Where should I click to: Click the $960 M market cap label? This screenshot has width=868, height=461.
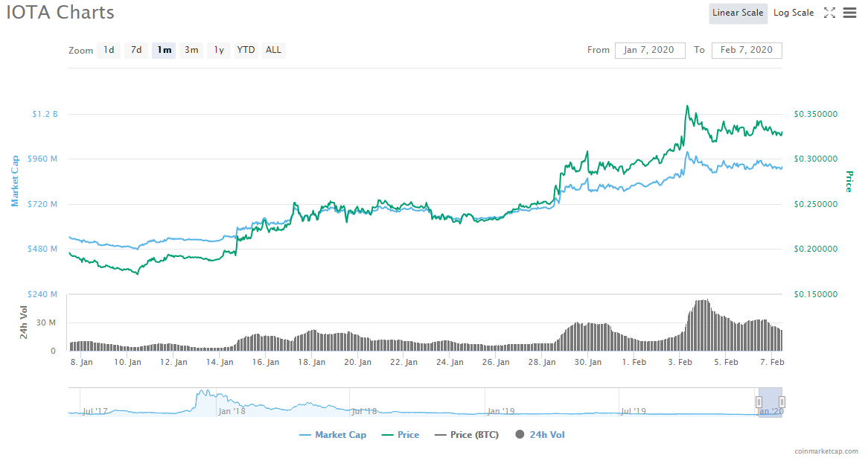pyautogui.click(x=42, y=159)
